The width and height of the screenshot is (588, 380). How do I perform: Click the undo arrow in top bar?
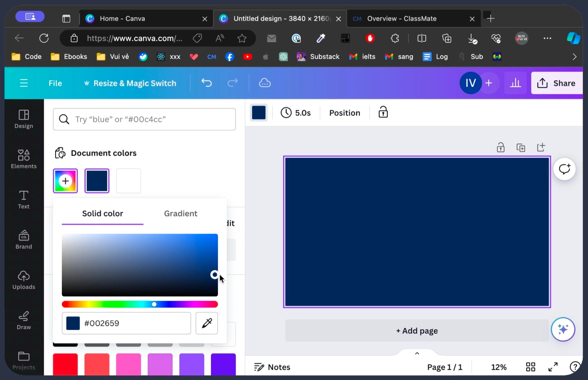pyautogui.click(x=206, y=83)
